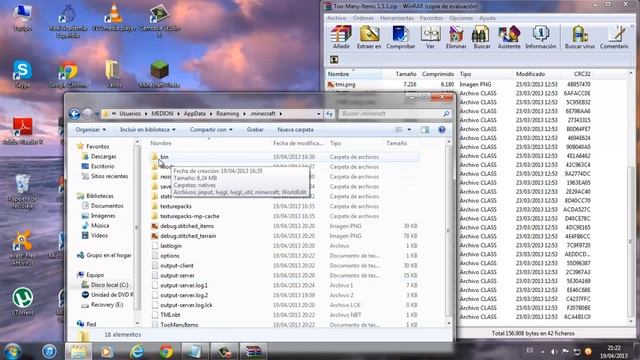Select debug.stitched_items file
Screen dimensions: 640x360
pyautogui.click(x=187, y=226)
